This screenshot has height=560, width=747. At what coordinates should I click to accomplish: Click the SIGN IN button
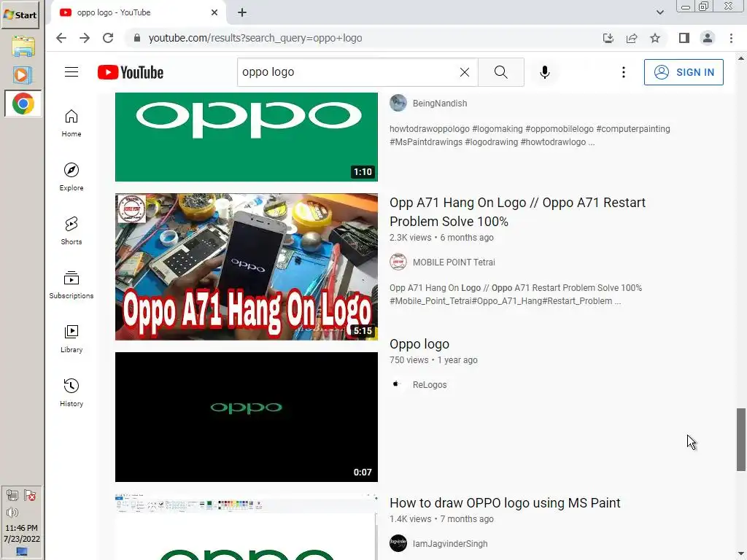point(684,72)
